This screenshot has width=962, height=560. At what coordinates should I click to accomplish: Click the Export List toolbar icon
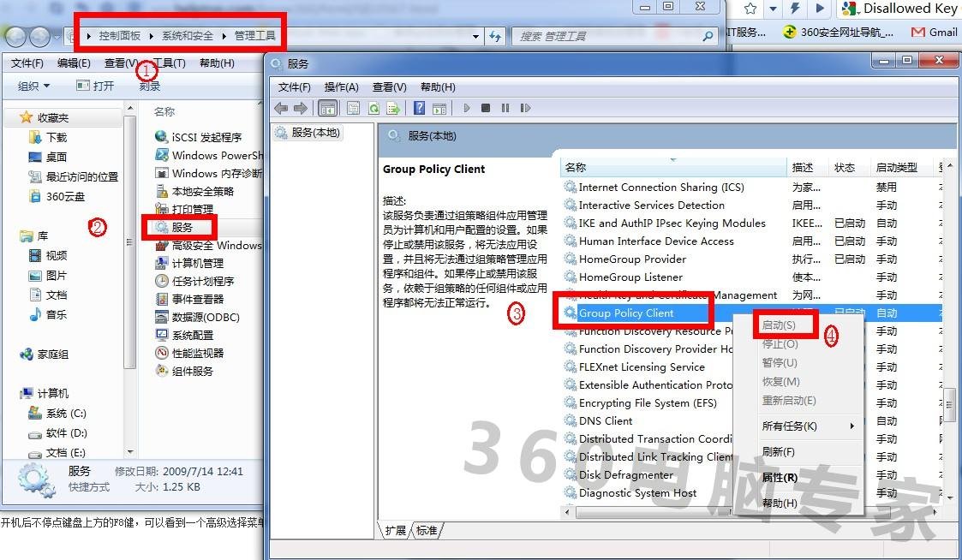pyautogui.click(x=392, y=108)
